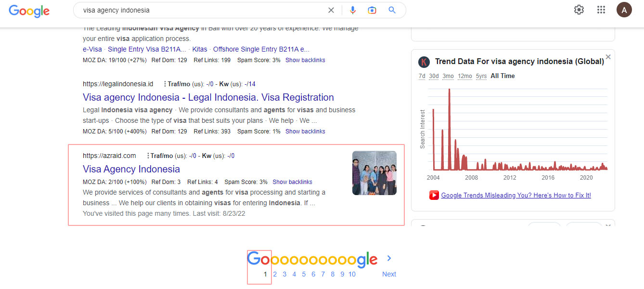Screen dimensions: 644x289
Task: Start voice search with the microphone icon
Action: click(353, 10)
